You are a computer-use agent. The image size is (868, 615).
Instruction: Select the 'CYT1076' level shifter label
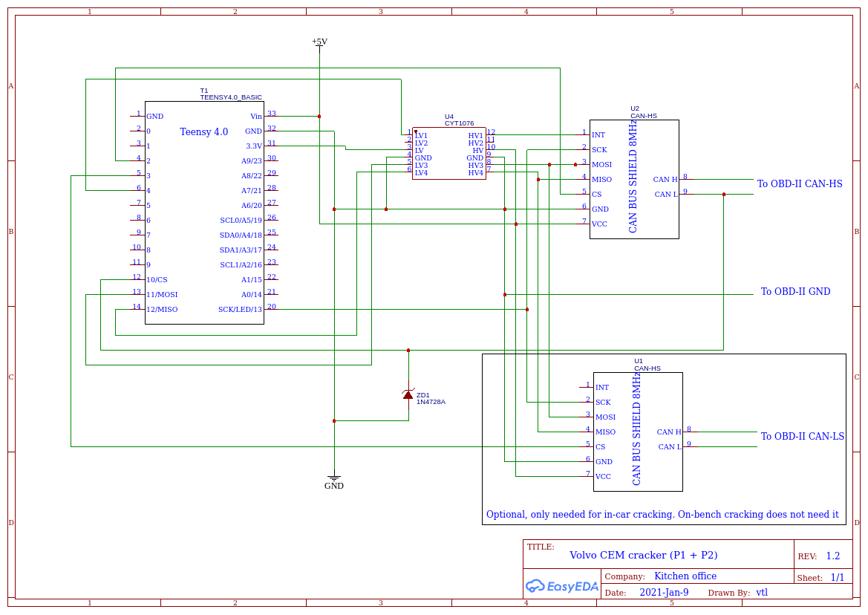[x=460, y=123]
